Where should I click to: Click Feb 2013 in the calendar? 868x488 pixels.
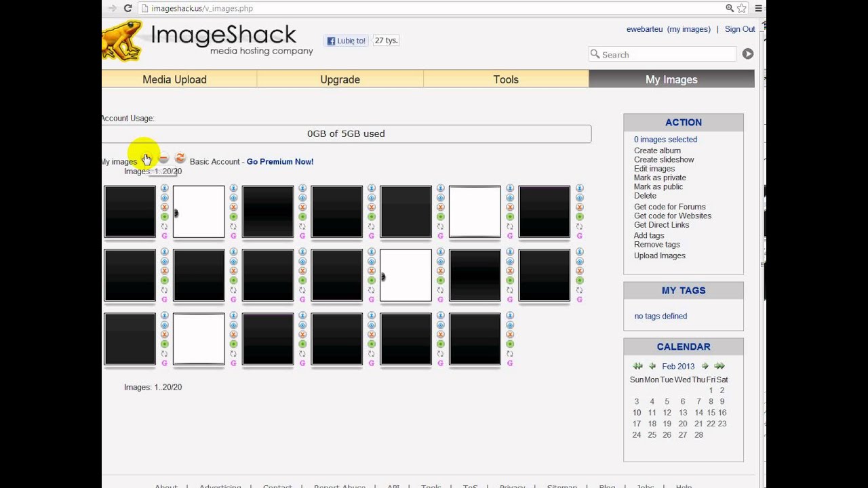click(x=678, y=367)
